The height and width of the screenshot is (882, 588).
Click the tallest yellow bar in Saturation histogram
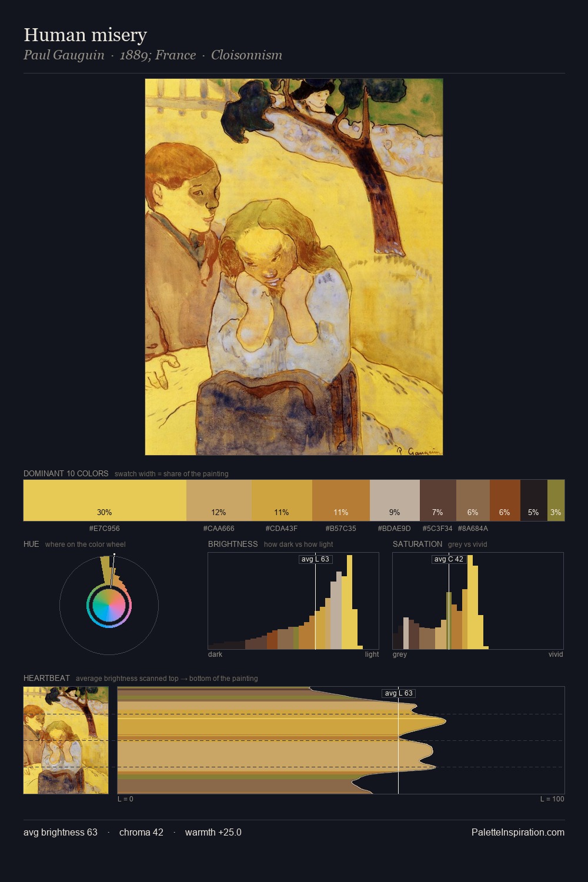tap(470, 602)
